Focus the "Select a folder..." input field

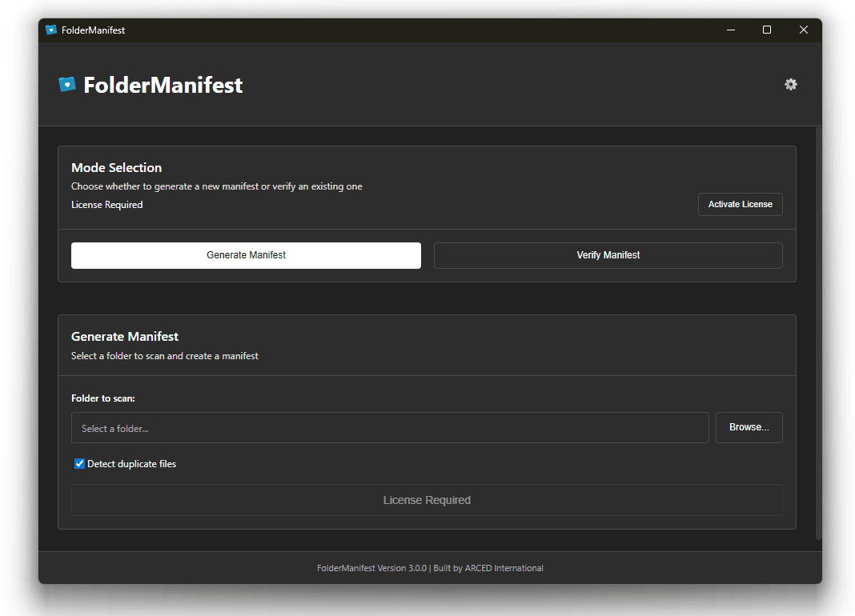pyautogui.click(x=390, y=428)
